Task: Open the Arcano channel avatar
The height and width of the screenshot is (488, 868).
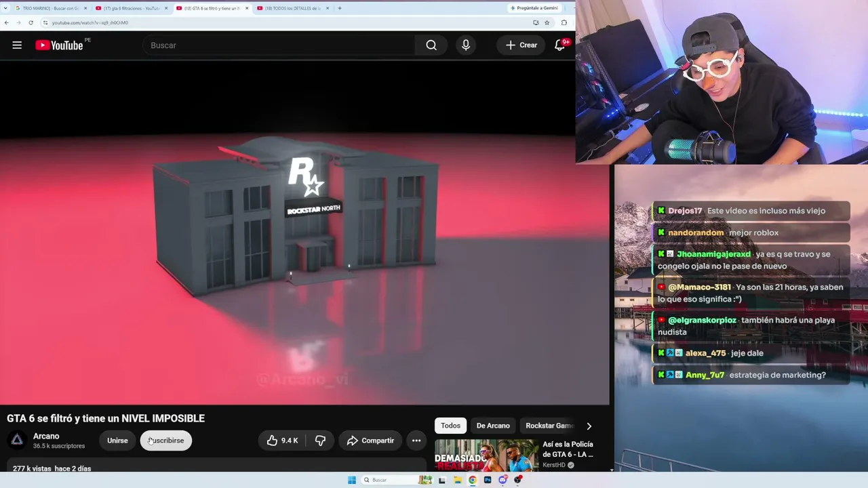Action: [17, 441]
